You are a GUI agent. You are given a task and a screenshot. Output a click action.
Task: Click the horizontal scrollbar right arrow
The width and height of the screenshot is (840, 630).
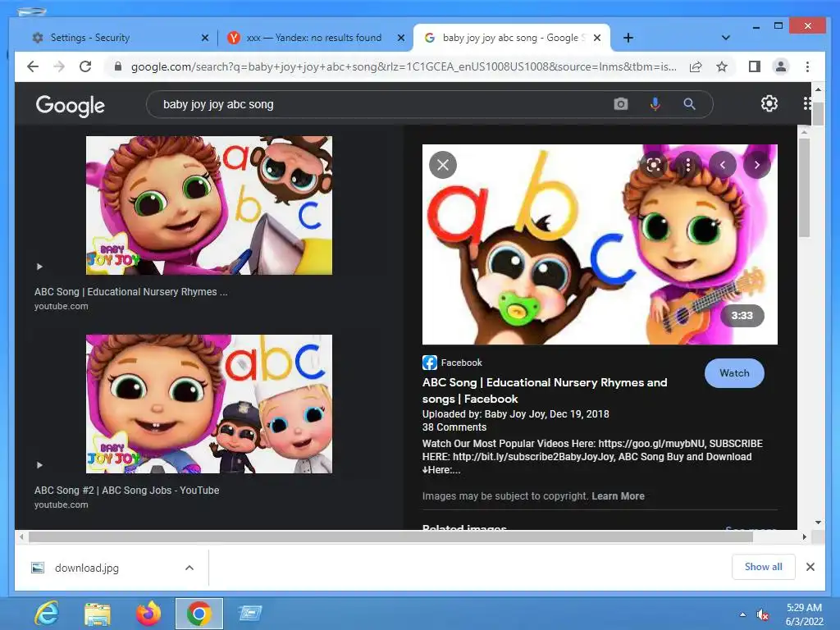tap(804, 536)
